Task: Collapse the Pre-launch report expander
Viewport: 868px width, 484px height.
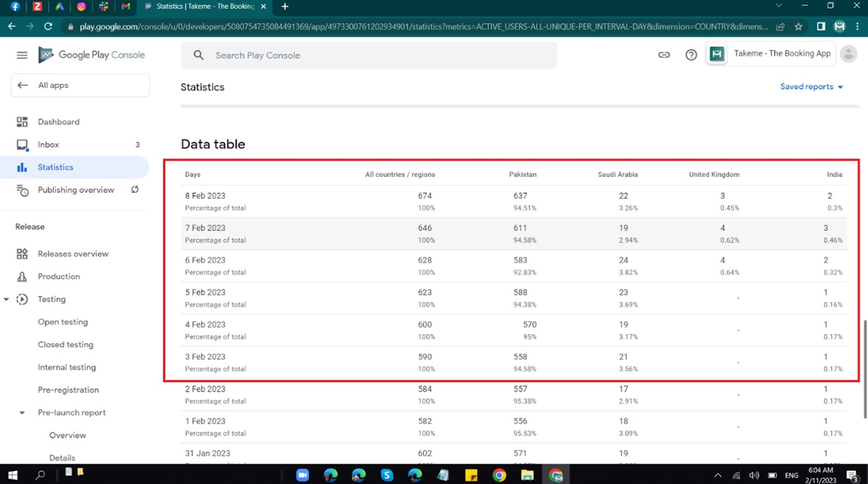Action: coord(22,413)
